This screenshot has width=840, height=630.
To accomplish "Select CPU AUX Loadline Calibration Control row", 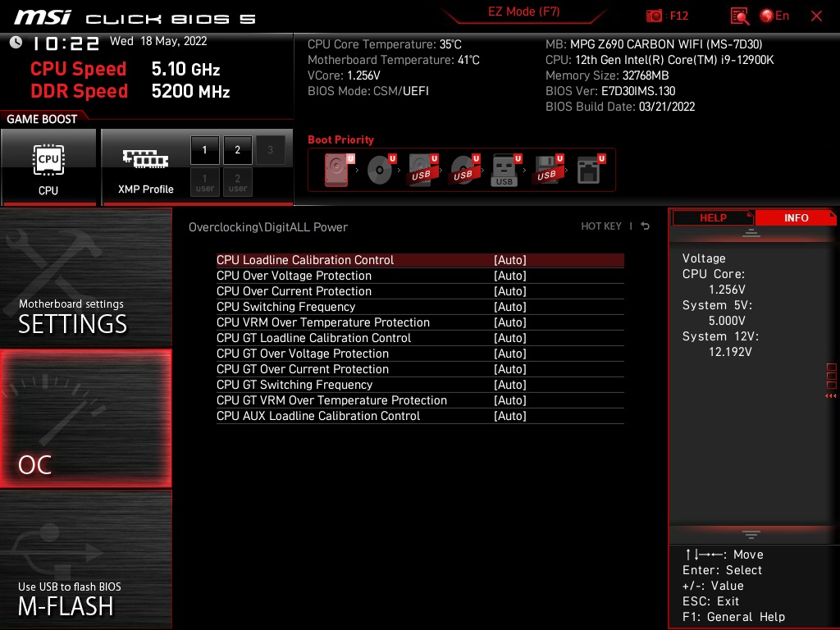I will [x=420, y=416].
